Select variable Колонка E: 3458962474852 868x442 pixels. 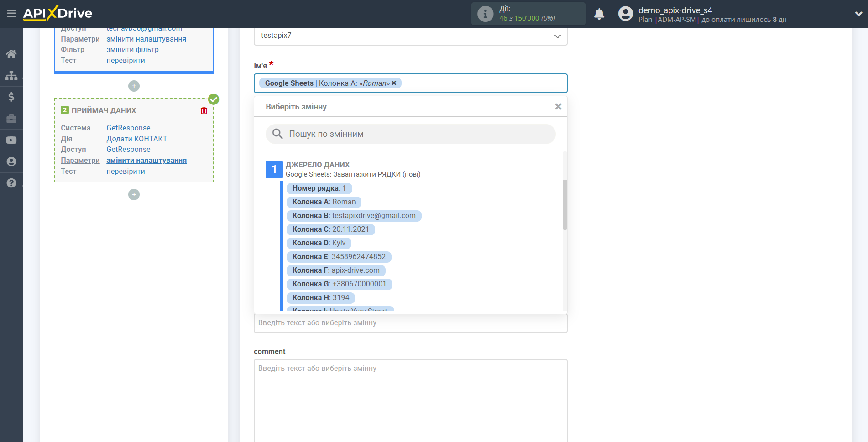[x=339, y=257]
